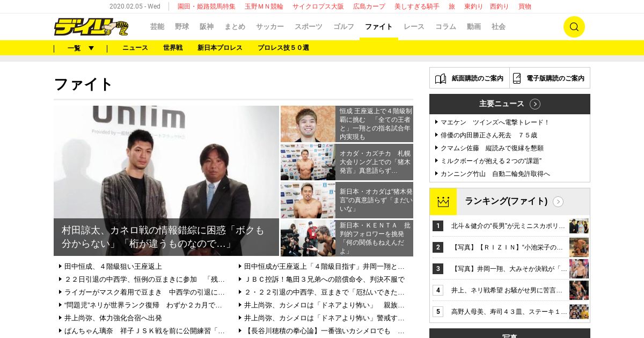Open the 井上尚弥、体力強化合宿へ出発 headline

point(113,318)
